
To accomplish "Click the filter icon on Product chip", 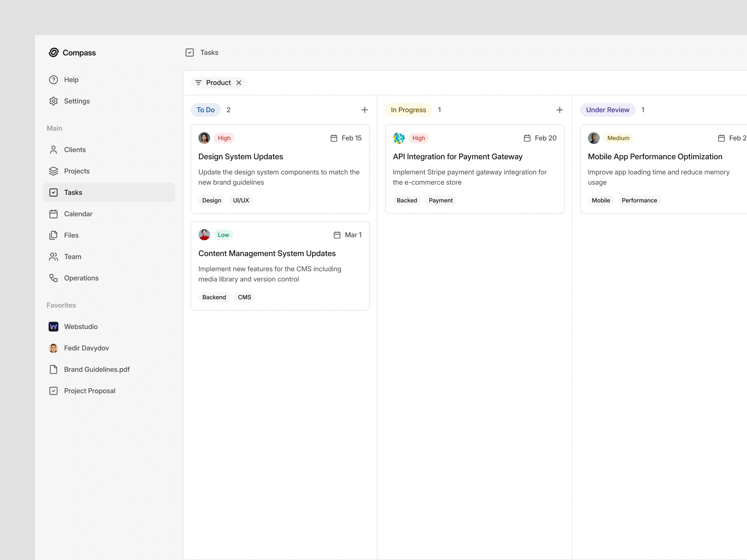I will [198, 83].
